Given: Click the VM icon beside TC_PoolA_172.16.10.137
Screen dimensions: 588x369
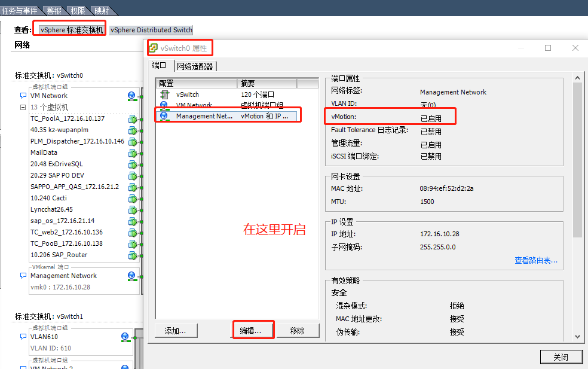Looking at the screenshot, I should click(x=133, y=120).
